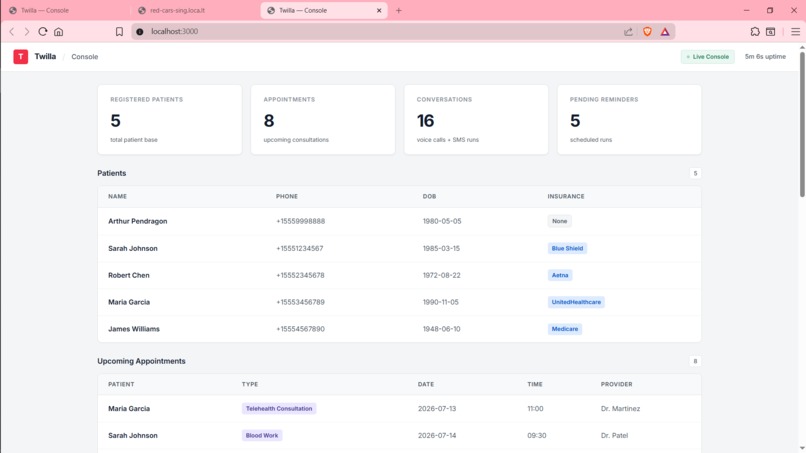Viewport: 806px width, 453px height.
Task: Click provider Dr. Patel
Action: [x=614, y=435]
